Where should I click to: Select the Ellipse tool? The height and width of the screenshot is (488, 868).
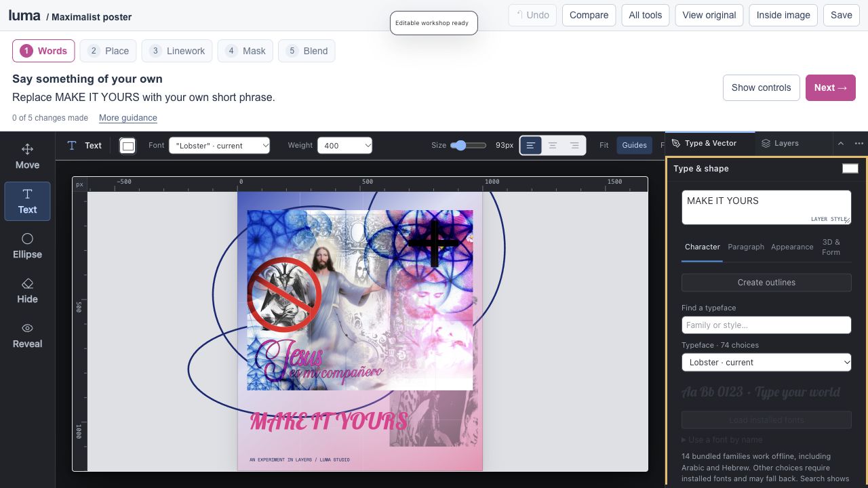tap(27, 245)
